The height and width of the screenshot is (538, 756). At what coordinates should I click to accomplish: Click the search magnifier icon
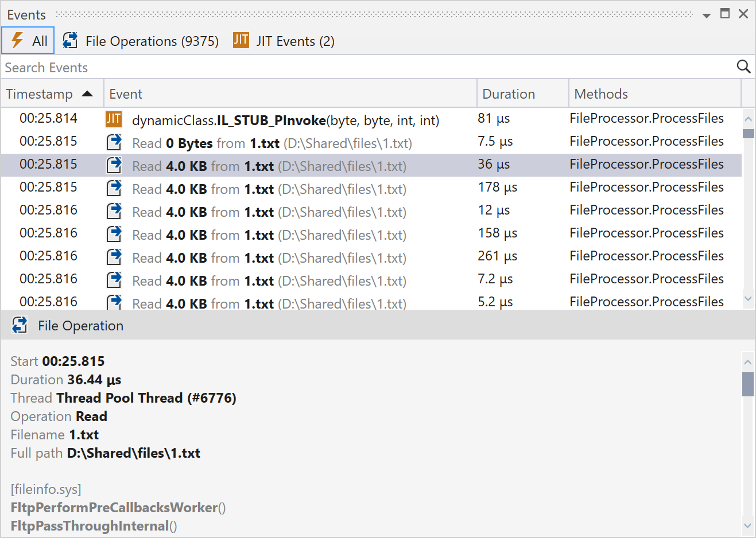pos(743,67)
